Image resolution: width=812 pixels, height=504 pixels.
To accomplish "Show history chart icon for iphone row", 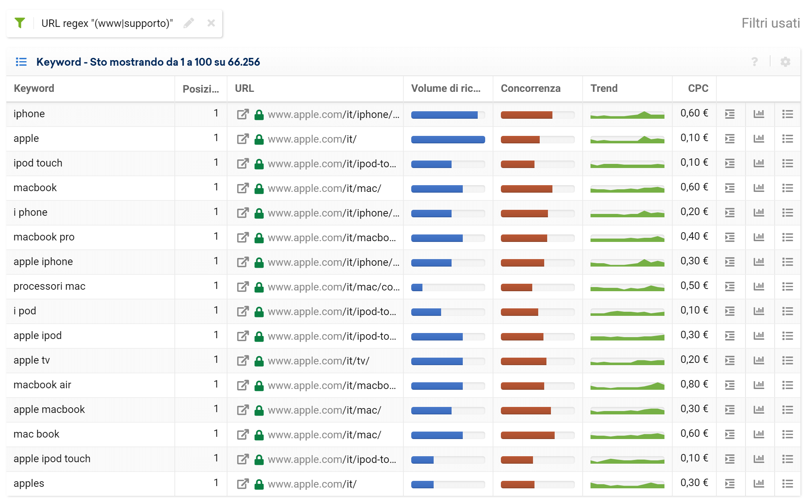I will (759, 114).
